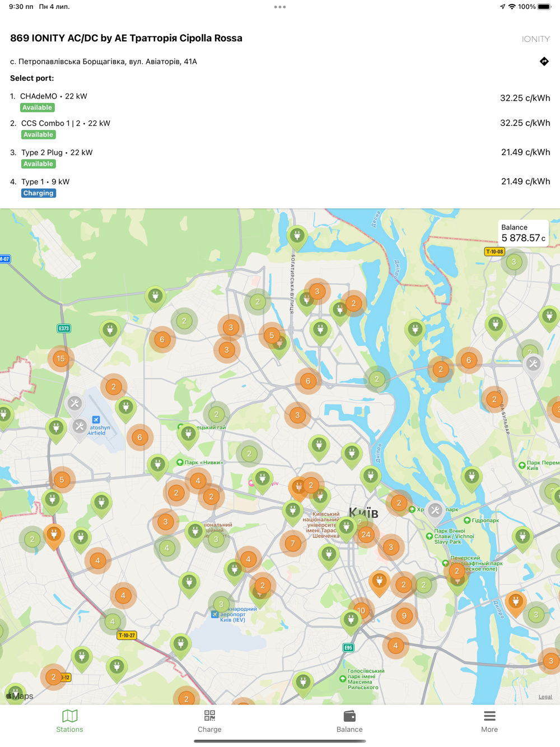The width and height of the screenshot is (560, 747).
Task: Open directions to the station via diamond arrow icon
Action: pos(544,62)
